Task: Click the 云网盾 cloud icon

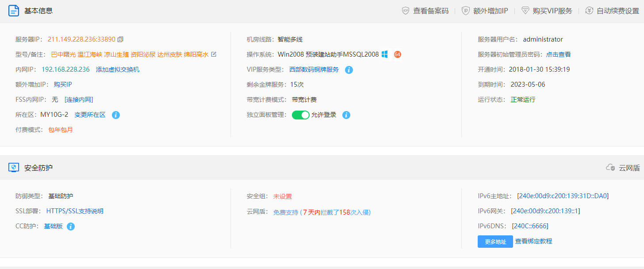Action: click(611, 168)
